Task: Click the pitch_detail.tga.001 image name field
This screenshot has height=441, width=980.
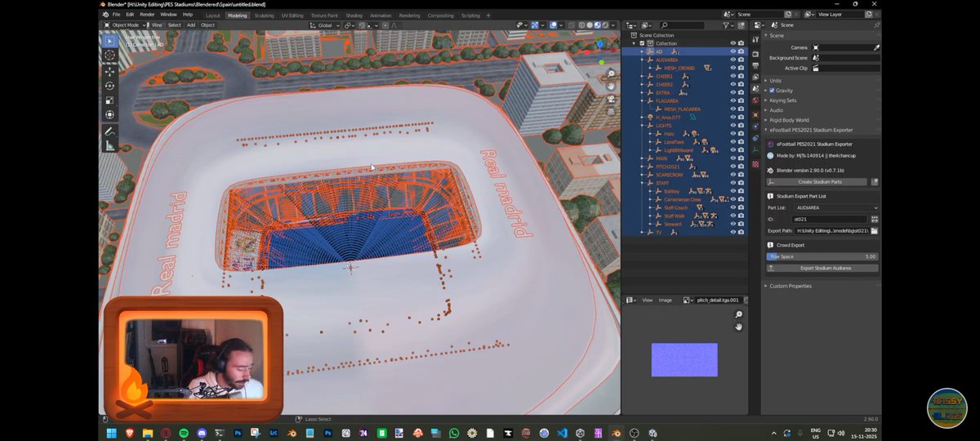Action: pyautogui.click(x=718, y=300)
